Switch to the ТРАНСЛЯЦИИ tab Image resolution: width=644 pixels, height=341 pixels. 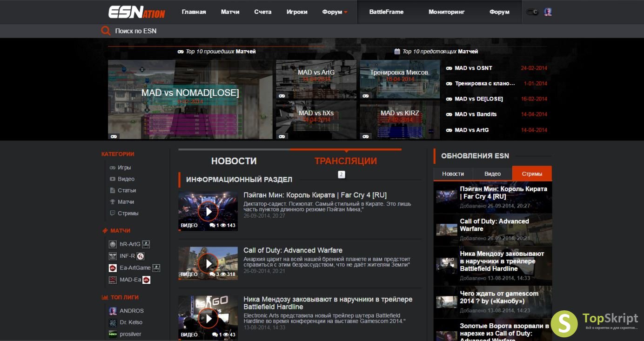tap(346, 161)
